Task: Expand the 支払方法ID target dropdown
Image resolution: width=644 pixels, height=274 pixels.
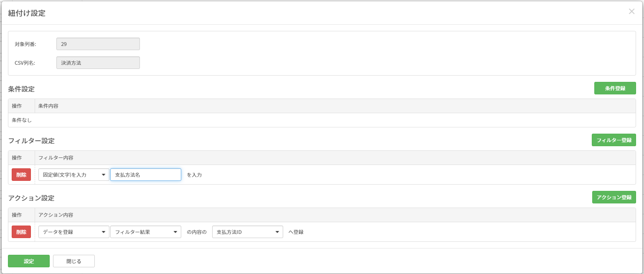Action: pyautogui.click(x=248, y=232)
